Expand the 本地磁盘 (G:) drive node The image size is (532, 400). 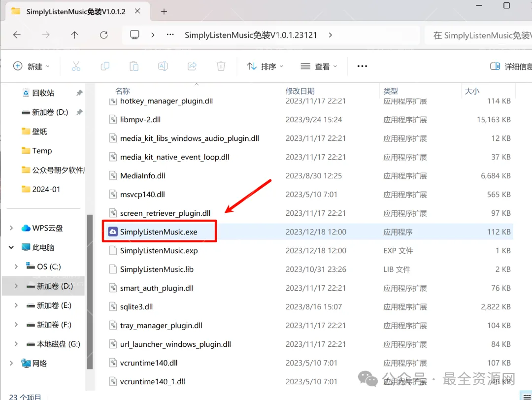[x=16, y=344]
